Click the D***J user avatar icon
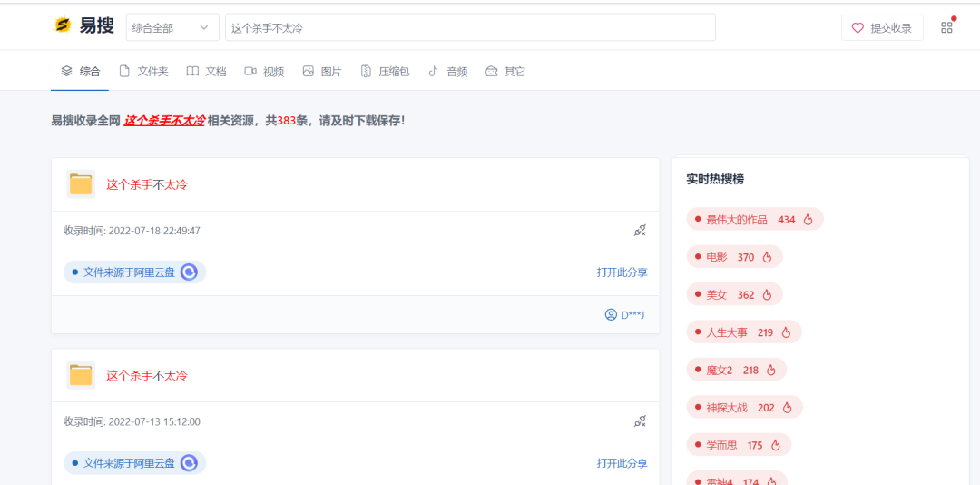The width and height of the screenshot is (980, 485). coord(611,315)
